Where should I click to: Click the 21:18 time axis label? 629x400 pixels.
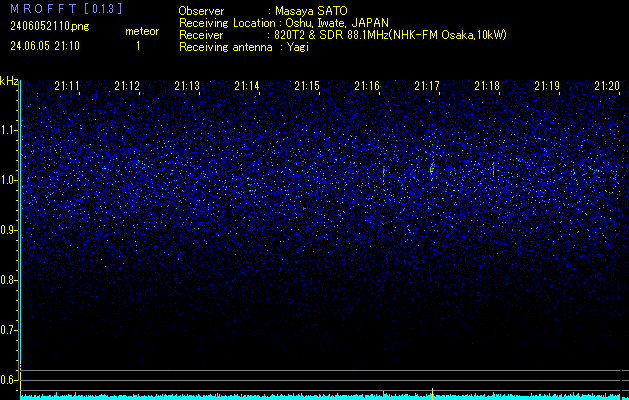pos(487,86)
